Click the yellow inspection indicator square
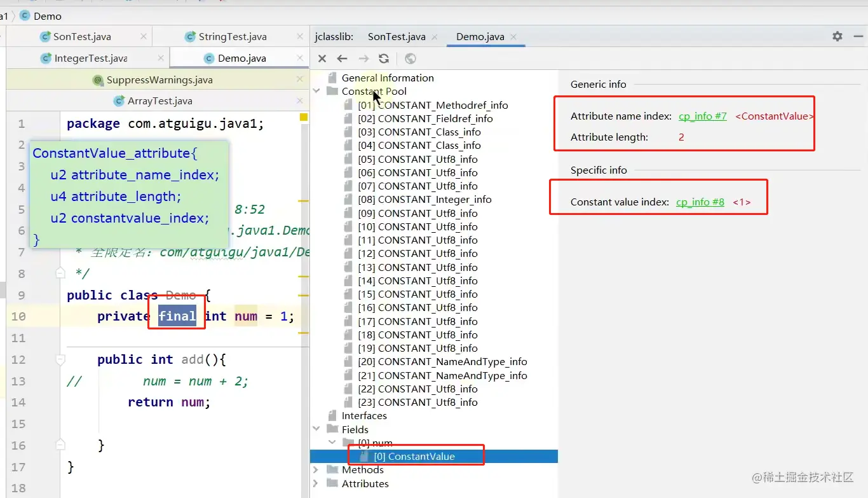 (x=304, y=117)
